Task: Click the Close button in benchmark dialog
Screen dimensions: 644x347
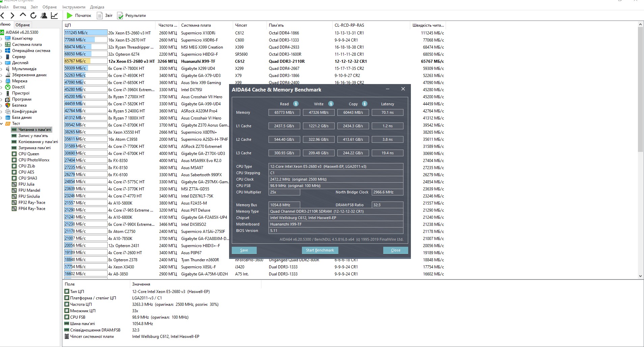Action: pyautogui.click(x=395, y=250)
